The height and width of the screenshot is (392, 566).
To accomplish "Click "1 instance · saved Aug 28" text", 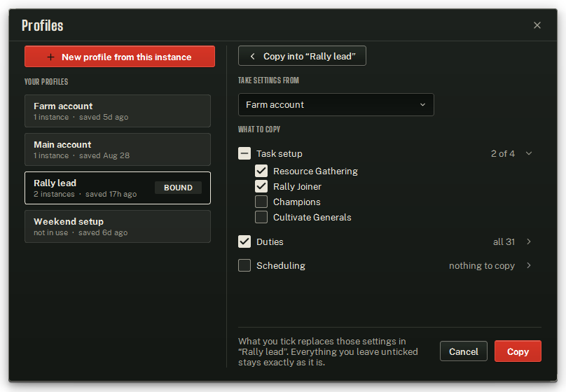I will click(x=81, y=155).
